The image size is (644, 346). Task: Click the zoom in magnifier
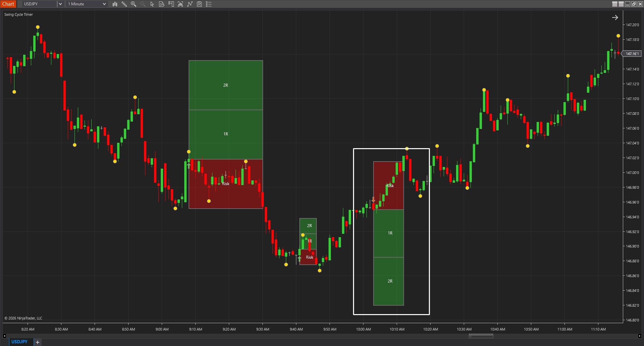[x=134, y=4]
